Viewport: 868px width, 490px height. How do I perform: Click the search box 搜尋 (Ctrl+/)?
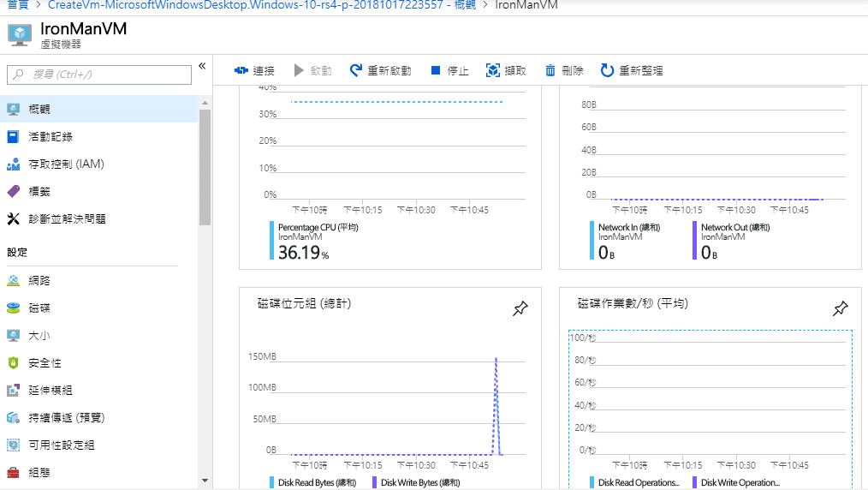click(99, 75)
